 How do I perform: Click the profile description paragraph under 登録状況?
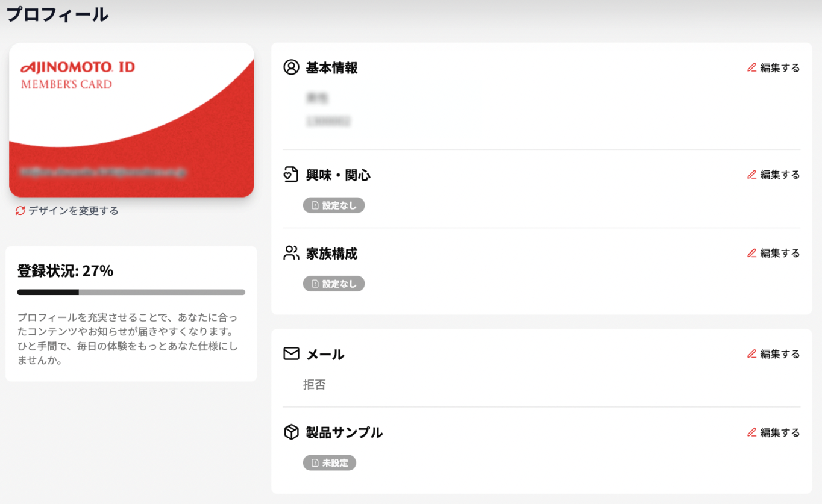128,338
